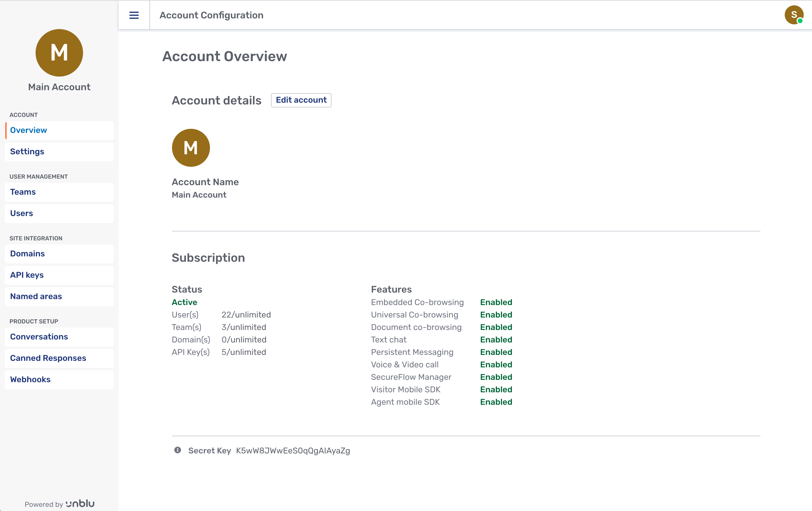
Task: Click the Account Configuration title
Action: tap(211, 15)
